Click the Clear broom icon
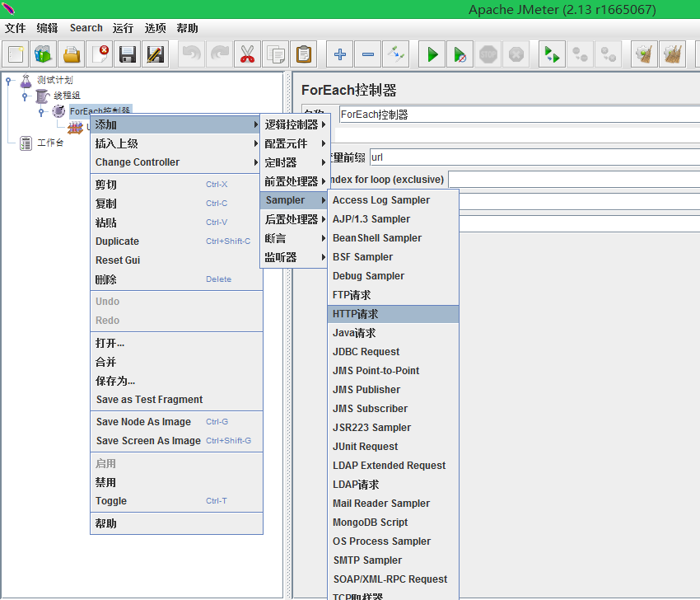Screen dimensions: 700x600 click(644, 54)
